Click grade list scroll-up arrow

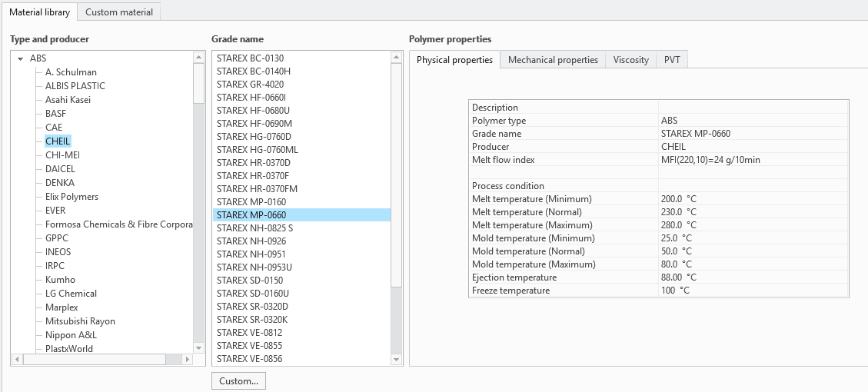coord(397,57)
